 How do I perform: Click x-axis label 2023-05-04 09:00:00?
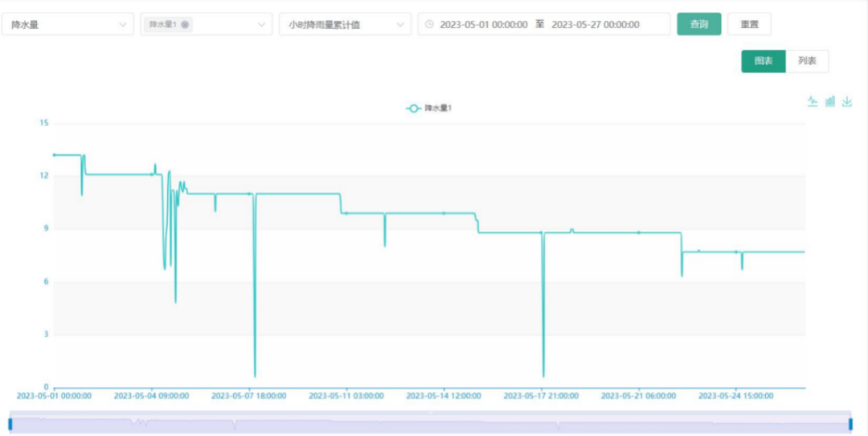(x=152, y=396)
